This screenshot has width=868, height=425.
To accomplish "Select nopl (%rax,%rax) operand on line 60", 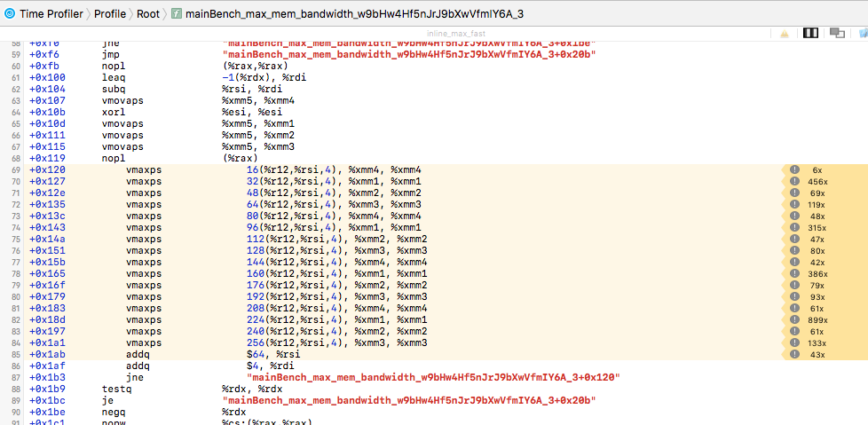I will 256,67.
